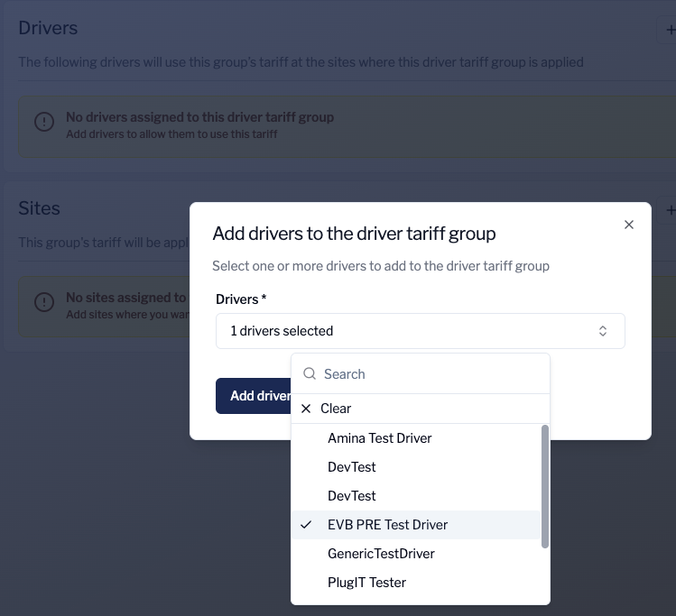Click the plus icon beside Drivers heading
Image resolution: width=676 pixels, height=616 pixels.
(669, 30)
